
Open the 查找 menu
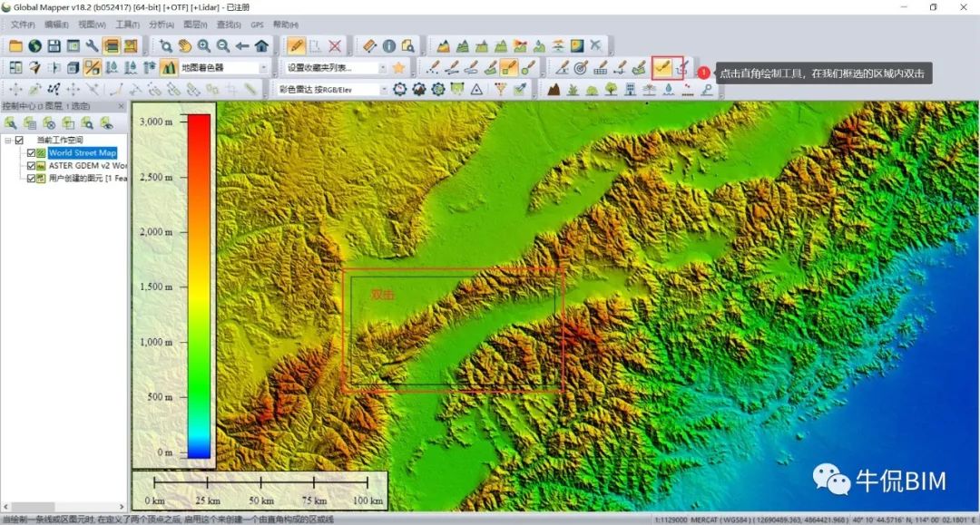(x=229, y=24)
